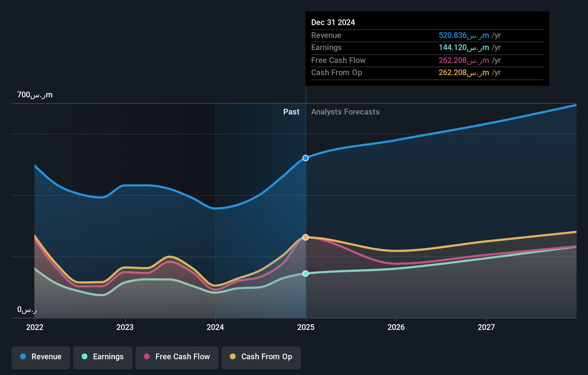Click the 2026 x-axis label

pos(396,327)
